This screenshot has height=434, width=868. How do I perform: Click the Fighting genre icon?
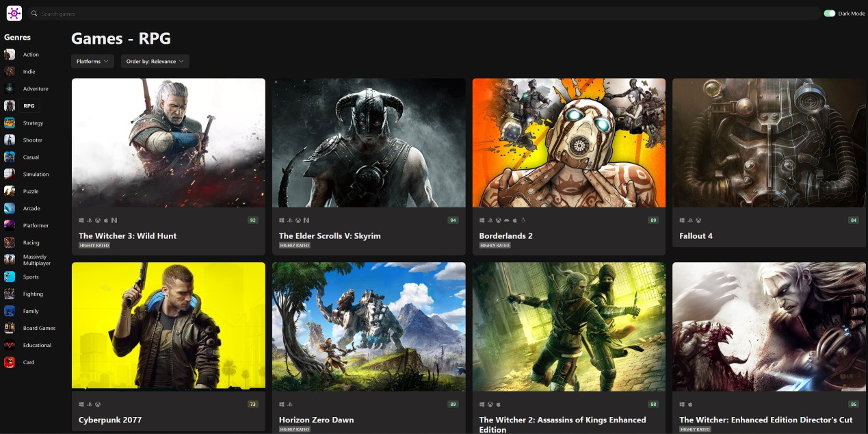10,294
